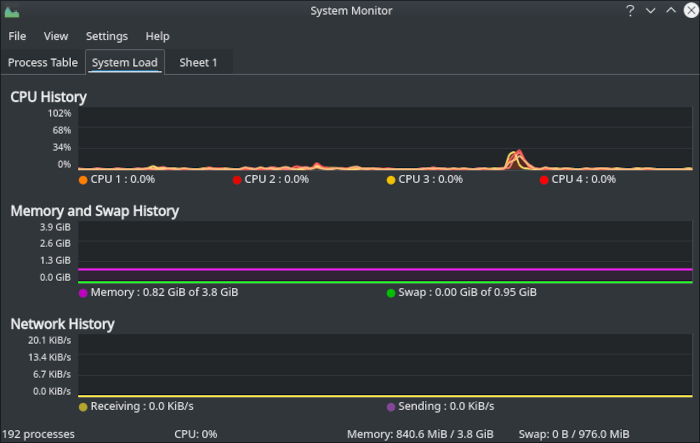Click 'Memory : 0.82 GiB of 3.8 GiB' label
700x443 pixels.
(x=164, y=293)
